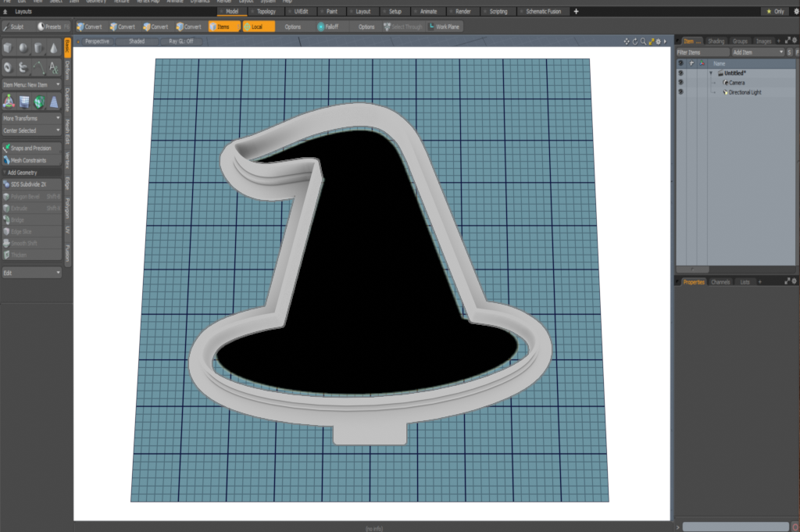This screenshot has height=532, width=800.
Task: Click the Snaps and Precision button
Action: [x=31, y=148]
